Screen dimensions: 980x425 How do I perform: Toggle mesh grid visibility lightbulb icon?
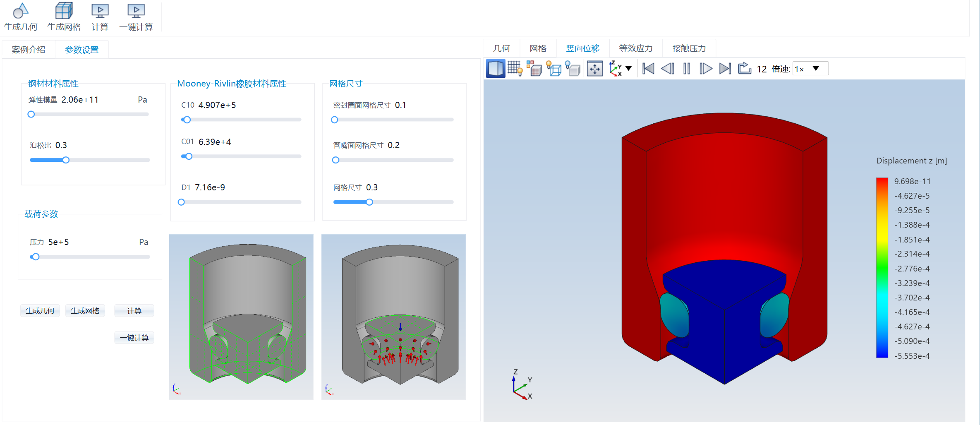515,69
